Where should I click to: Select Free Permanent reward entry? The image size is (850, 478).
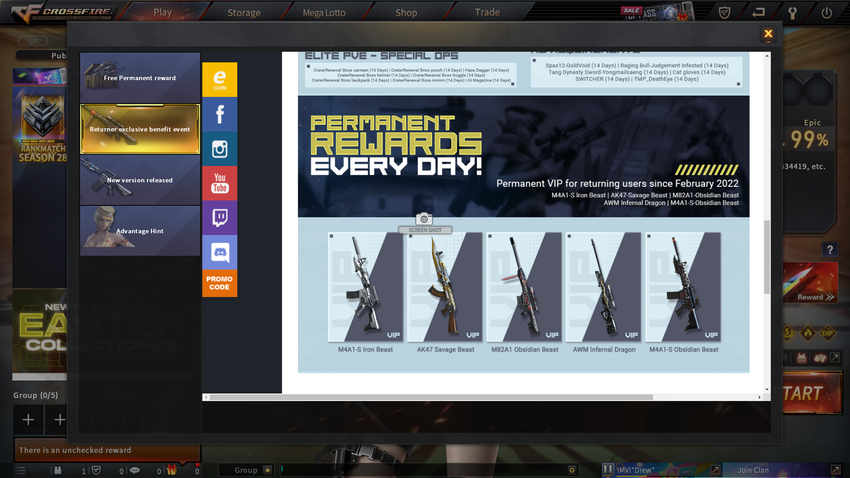coord(140,77)
